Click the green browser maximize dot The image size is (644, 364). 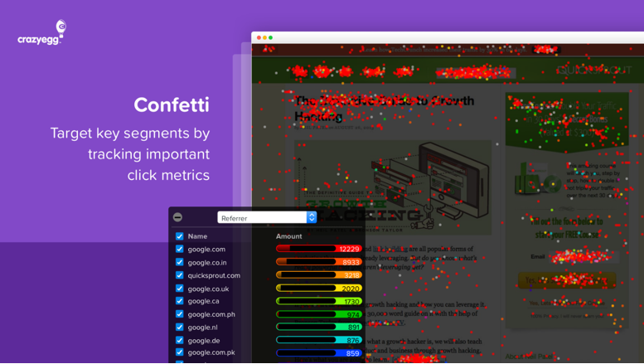pos(271,37)
